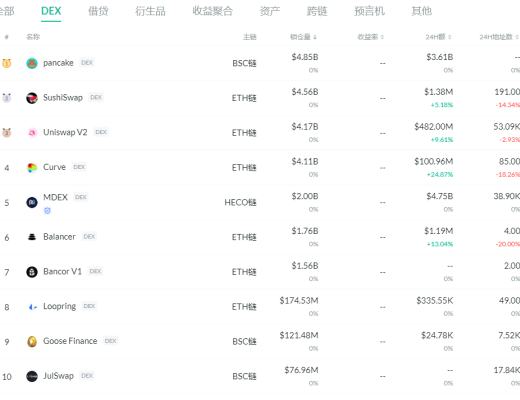Click the $2.00B locked value
The image size is (520, 400).
305,196
